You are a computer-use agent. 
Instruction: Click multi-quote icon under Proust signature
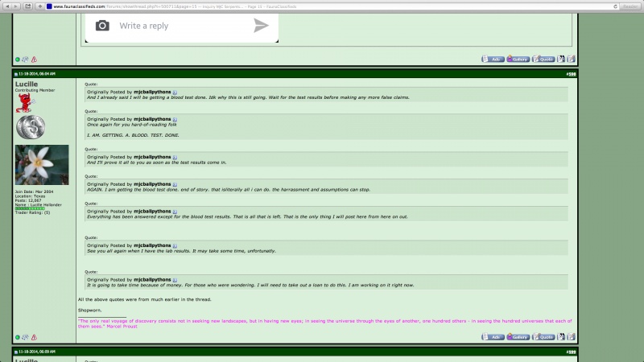561,337
